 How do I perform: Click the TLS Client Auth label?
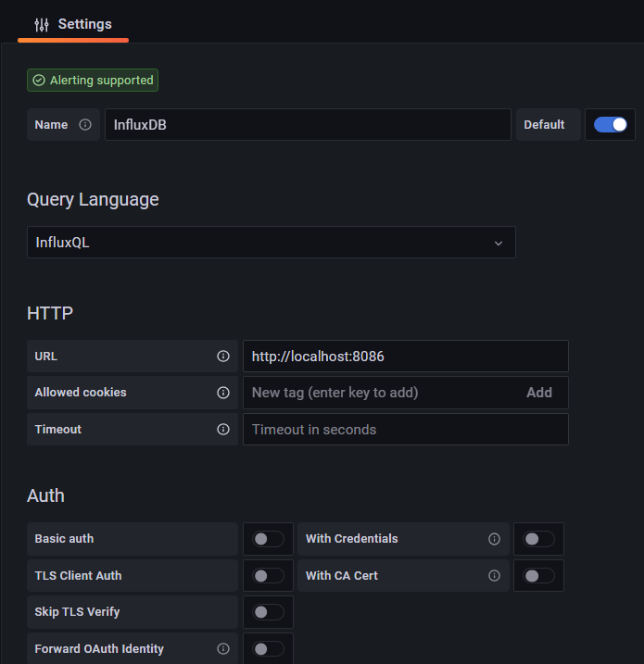point(78,575)
